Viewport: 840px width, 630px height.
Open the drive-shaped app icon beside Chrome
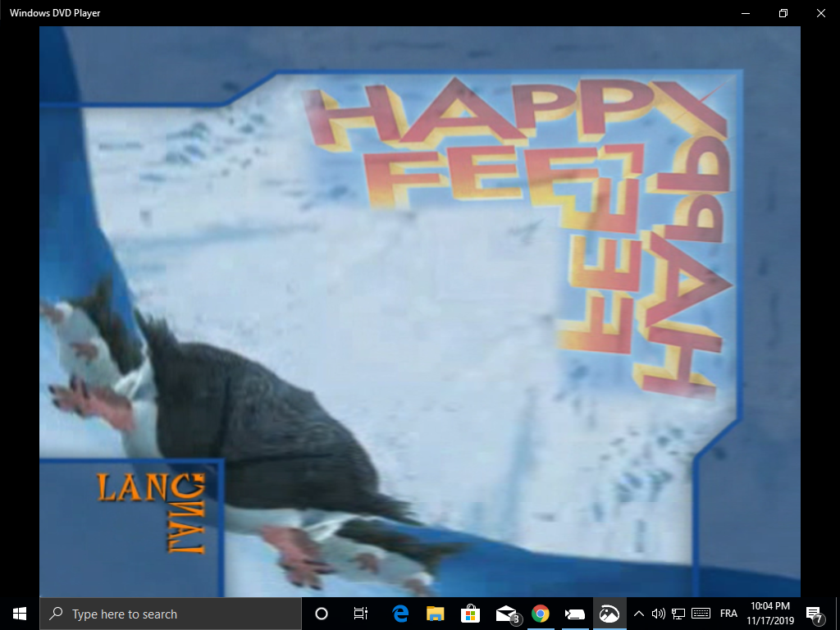(x=575, y=614)
